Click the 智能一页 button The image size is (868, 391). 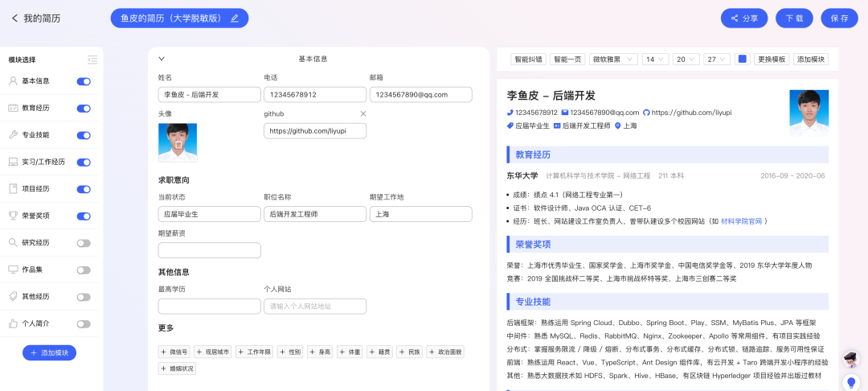click(x=567, y=60)
